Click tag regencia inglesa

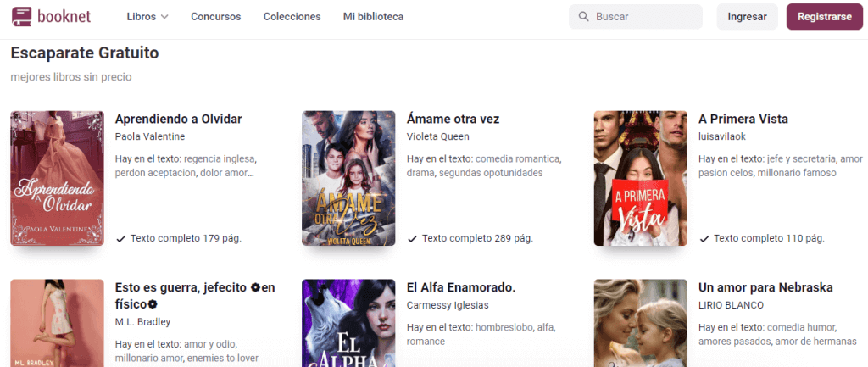(220, 159)
